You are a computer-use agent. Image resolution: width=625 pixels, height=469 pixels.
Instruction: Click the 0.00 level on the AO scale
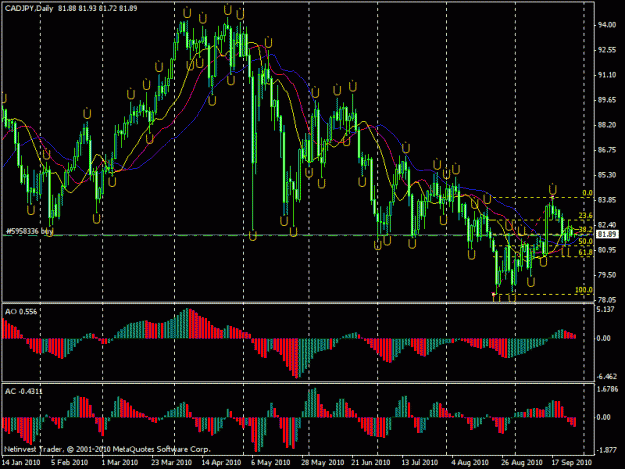tap(603, 338)
